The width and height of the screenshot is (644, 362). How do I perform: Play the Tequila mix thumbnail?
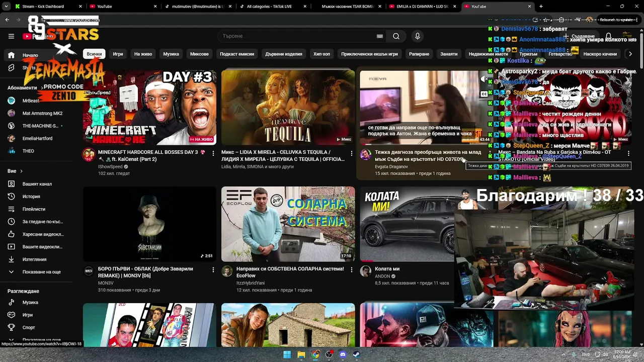pyautogui.click(x=288, y=107)
